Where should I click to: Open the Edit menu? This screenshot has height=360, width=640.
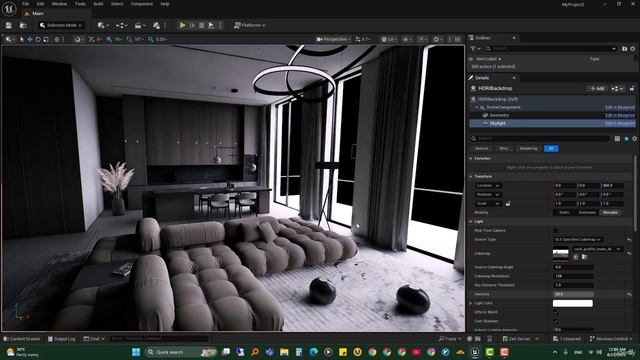(40, 4)
